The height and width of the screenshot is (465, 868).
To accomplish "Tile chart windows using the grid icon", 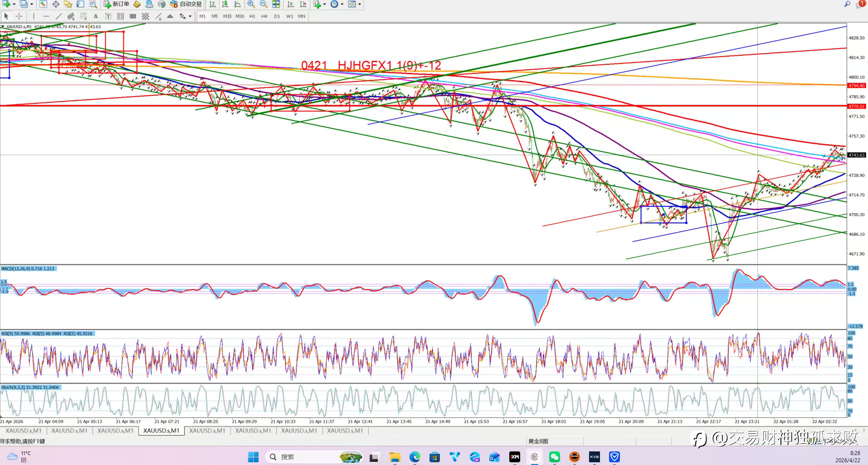I will [x=276, y=4].
